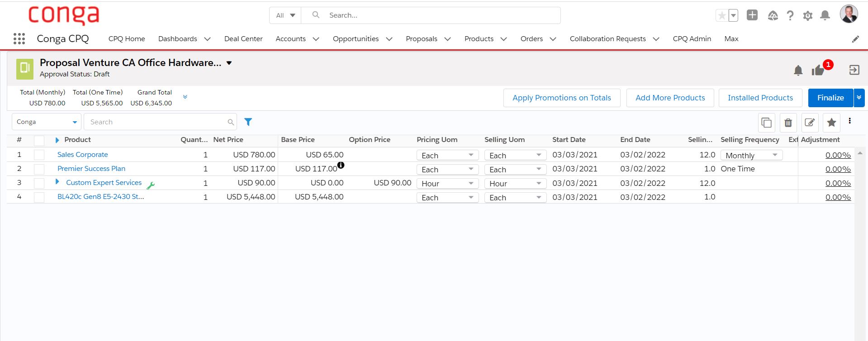Click the trash delete icon
The image size is (868, 341).
pyautogui.click(x=788, y=123)
